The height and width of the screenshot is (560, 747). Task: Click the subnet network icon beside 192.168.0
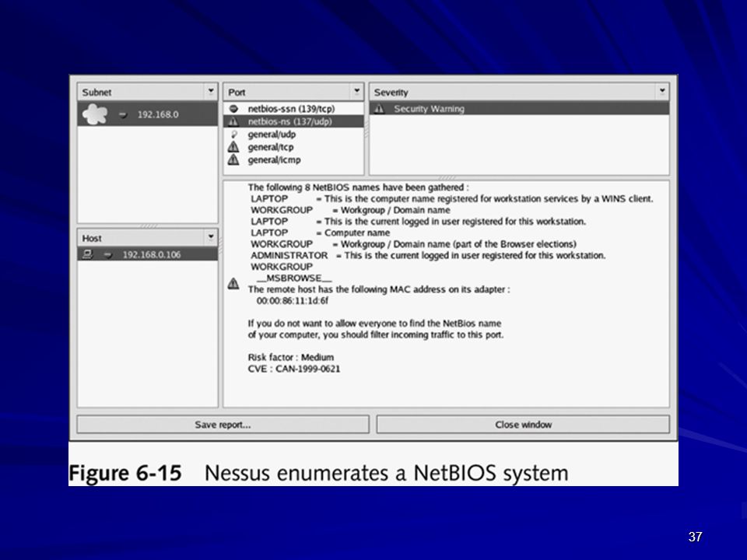[95, 115]
